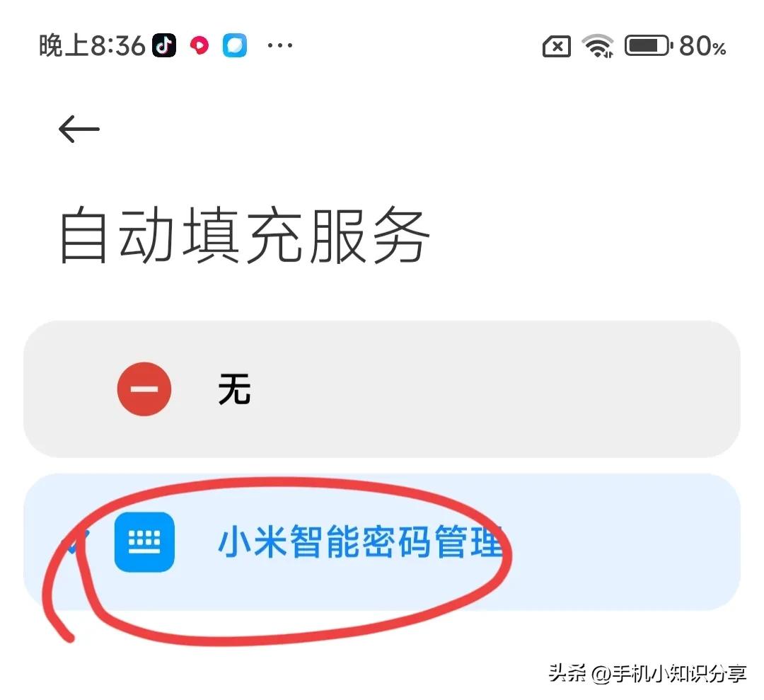Image resolution: width=764 pixels, height=700 pixels.
Task: Tap the 无 text label
Action: tap(234, 389)
